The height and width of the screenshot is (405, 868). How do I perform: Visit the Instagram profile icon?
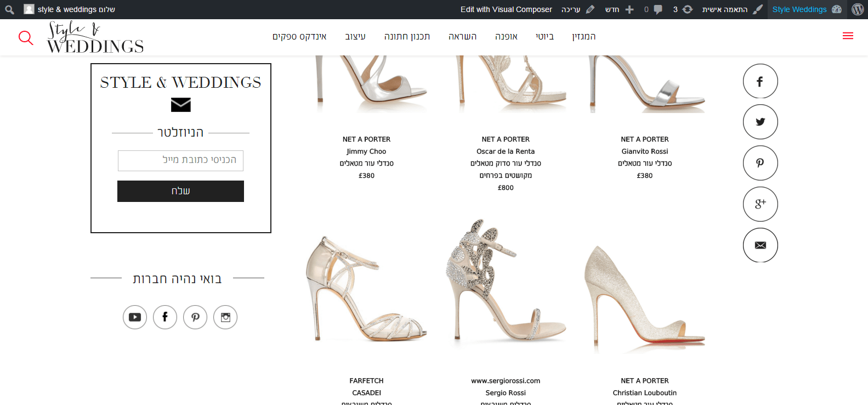(x=225, y=317)
